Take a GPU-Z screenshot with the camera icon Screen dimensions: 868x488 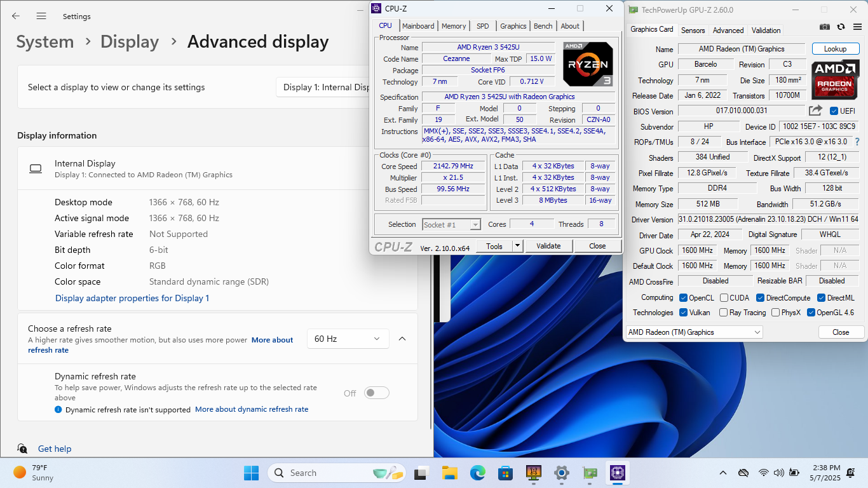[825, 27]
